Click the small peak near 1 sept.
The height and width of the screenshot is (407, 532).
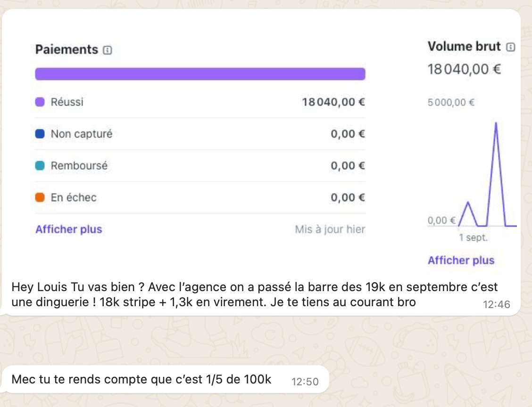468,203
